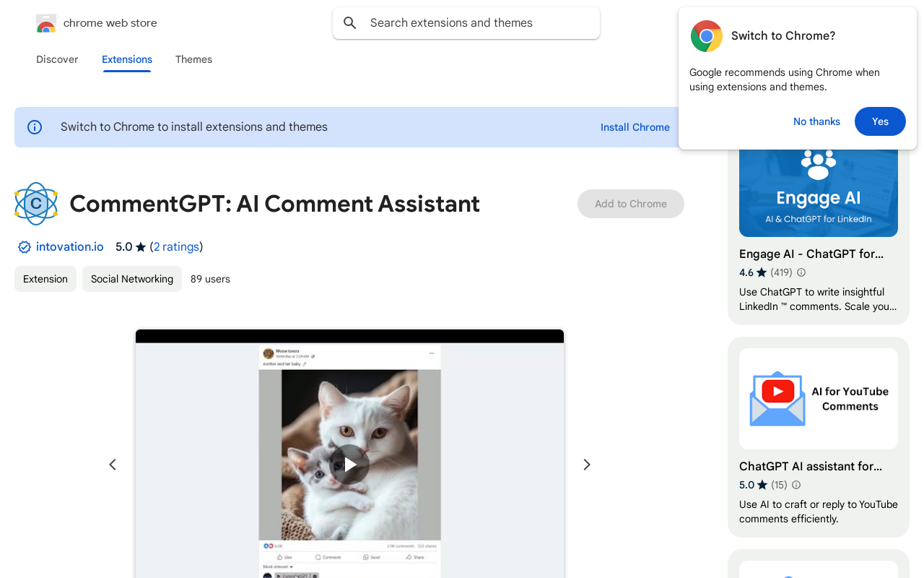Play the cat preview video
This screenshot has width=924, height=578.
349,465
